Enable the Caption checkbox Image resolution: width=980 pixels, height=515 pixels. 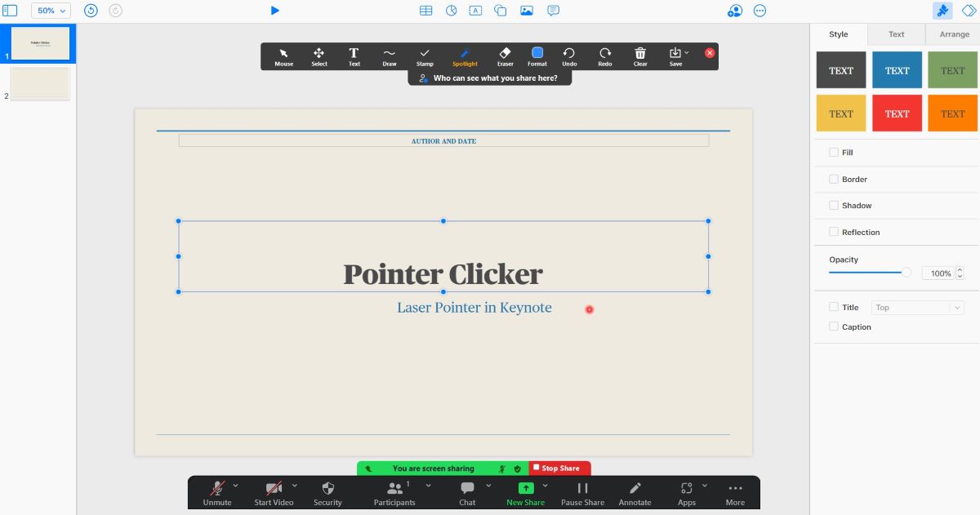click(834, 326)
